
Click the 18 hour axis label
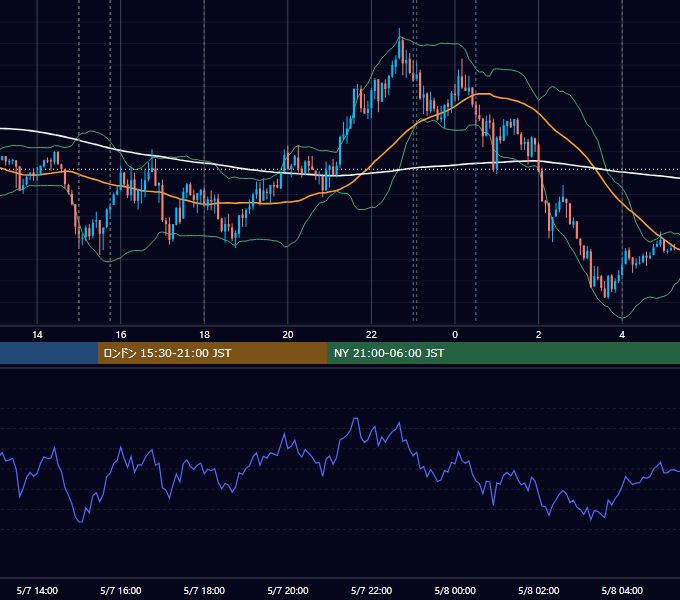204,335
